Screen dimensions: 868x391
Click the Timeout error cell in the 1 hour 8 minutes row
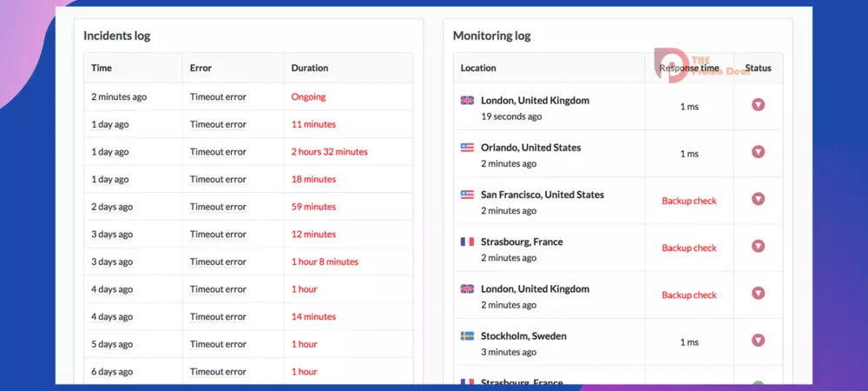[x=218, y=262]
